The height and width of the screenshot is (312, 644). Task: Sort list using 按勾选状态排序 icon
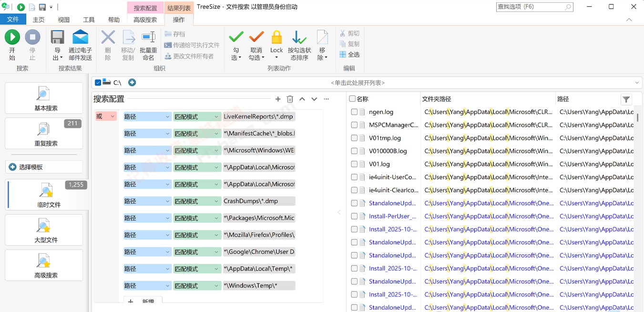[x=300, y=36]
